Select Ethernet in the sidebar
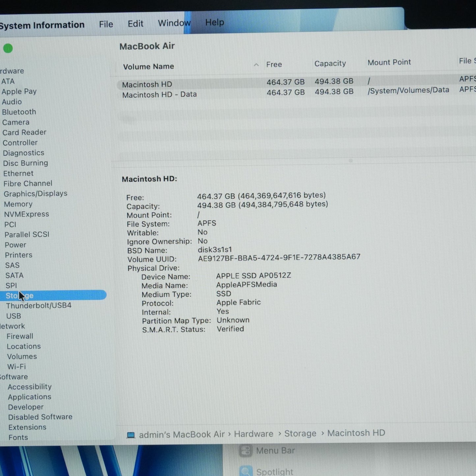This screenshot has width=476, height=476. (x=18, y=173)
